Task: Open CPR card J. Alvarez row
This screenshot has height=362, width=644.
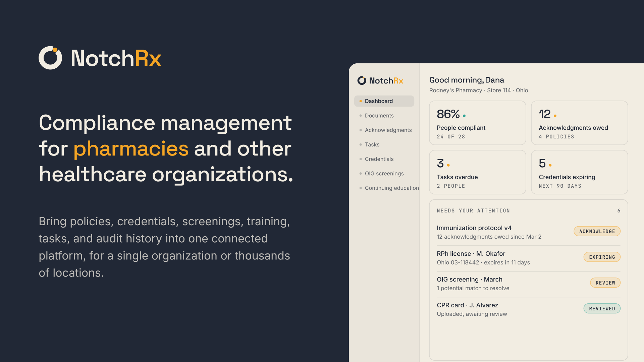Action: point(529,309)
